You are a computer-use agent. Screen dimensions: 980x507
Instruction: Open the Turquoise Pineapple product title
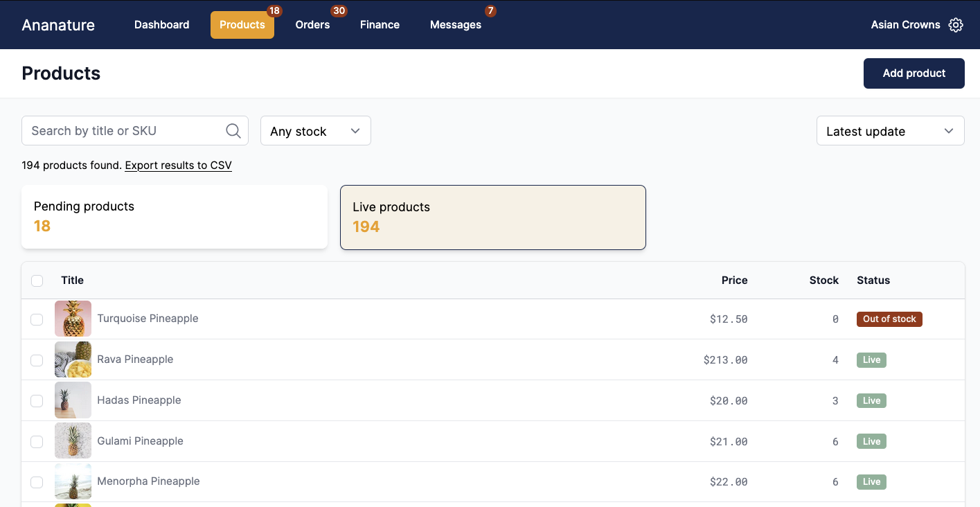pyautogui.click(x=148, y=319)
